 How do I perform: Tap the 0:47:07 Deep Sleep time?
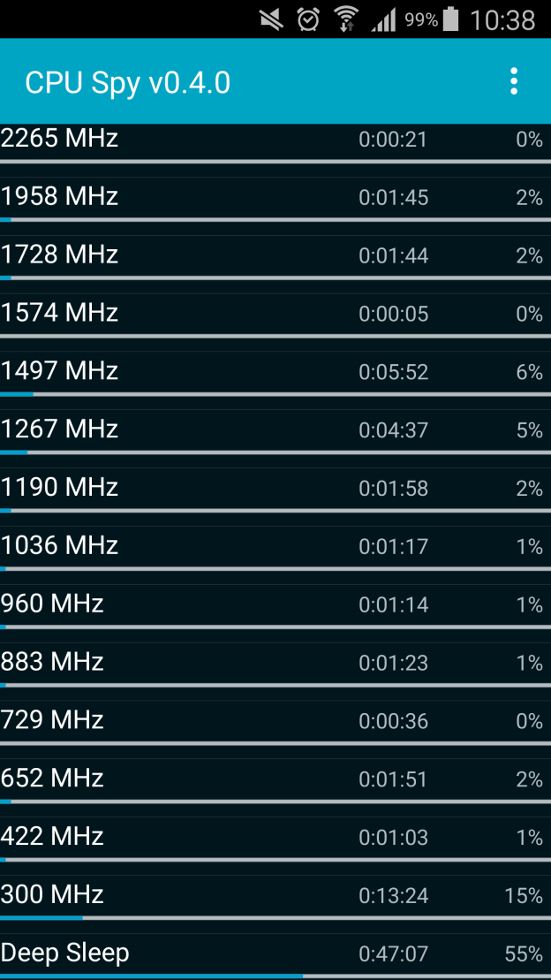(393, 954)
